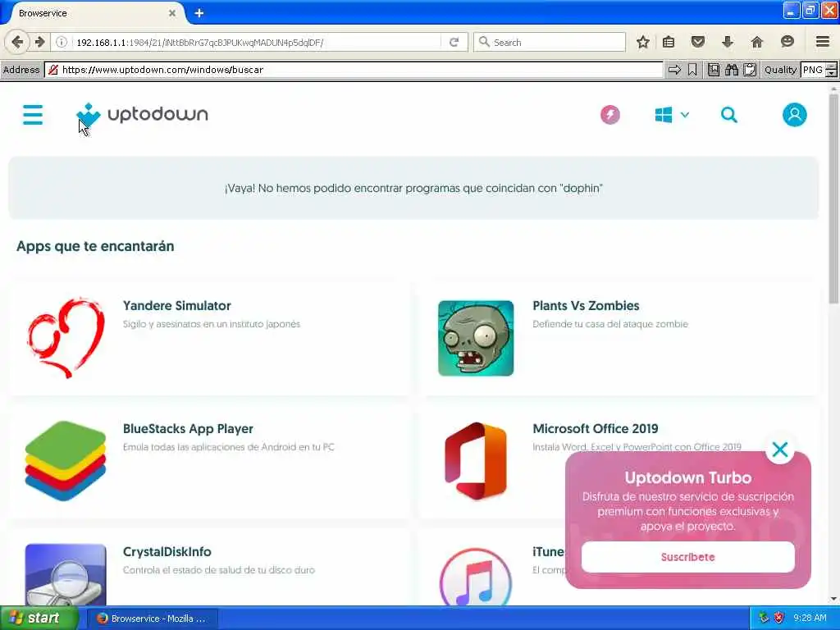Click the Quality PNG selector field

click(x=813, y=70)
